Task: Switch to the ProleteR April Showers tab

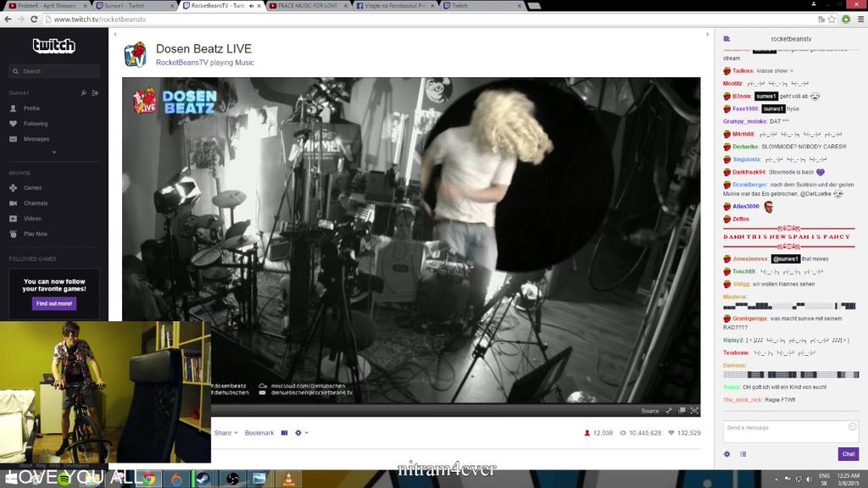Action: point(47,6)
